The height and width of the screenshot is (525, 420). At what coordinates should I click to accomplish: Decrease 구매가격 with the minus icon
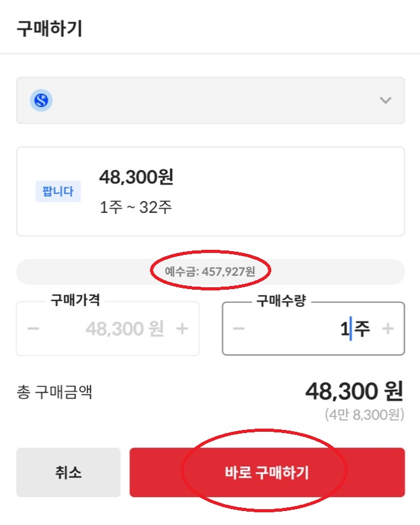point(34,328)
